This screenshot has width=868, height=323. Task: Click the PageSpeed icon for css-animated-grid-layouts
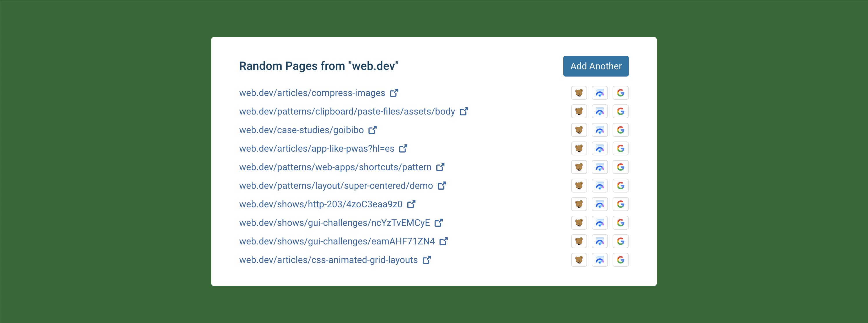coord(600,260)
